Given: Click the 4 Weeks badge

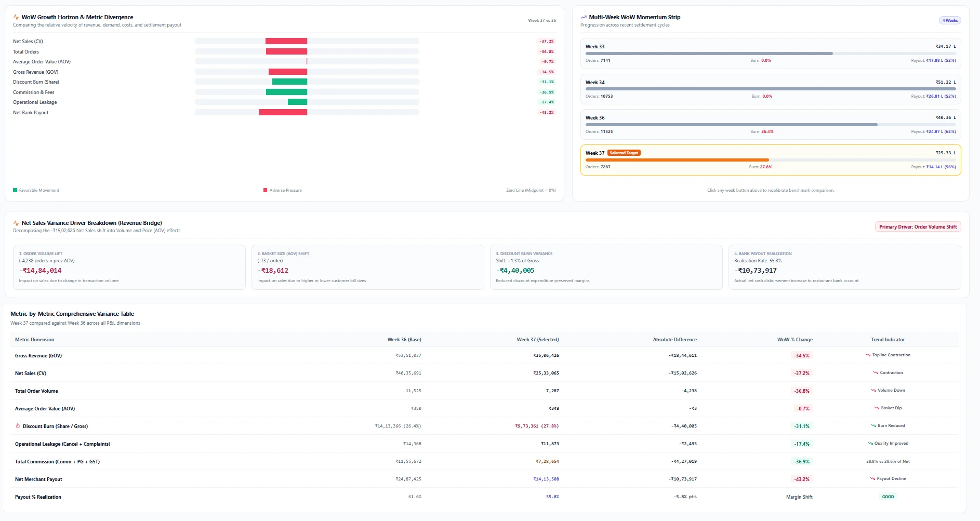Looking at the screenshot, I should [950, 20].
